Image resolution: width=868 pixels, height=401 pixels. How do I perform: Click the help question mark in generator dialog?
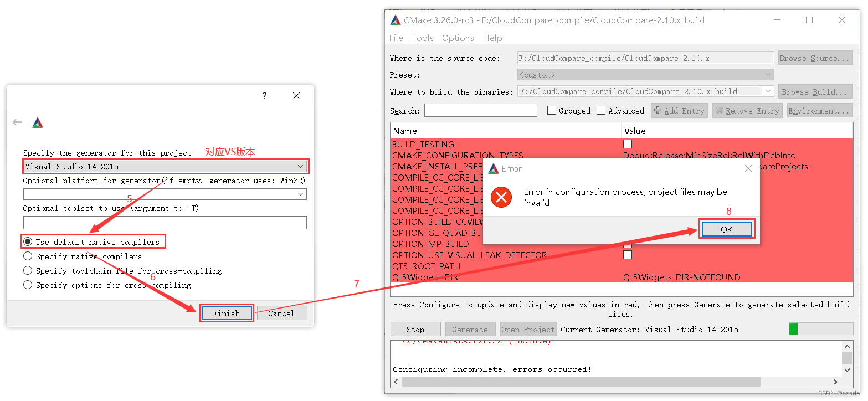265,96
